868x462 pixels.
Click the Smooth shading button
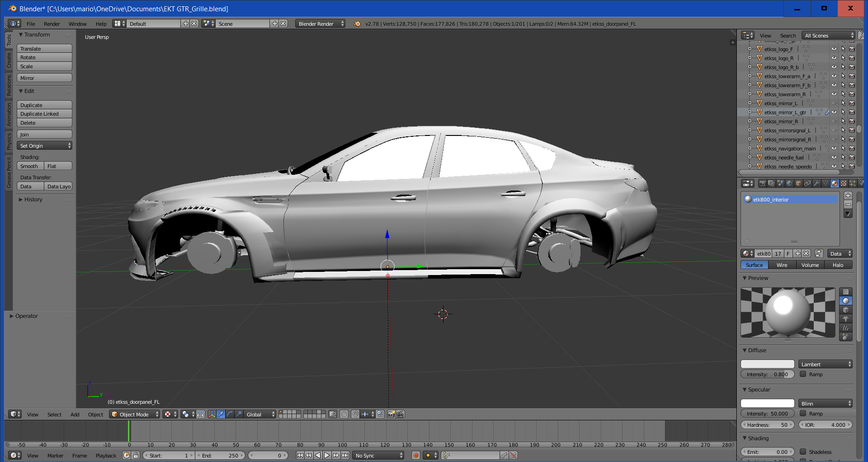point(30,166)
